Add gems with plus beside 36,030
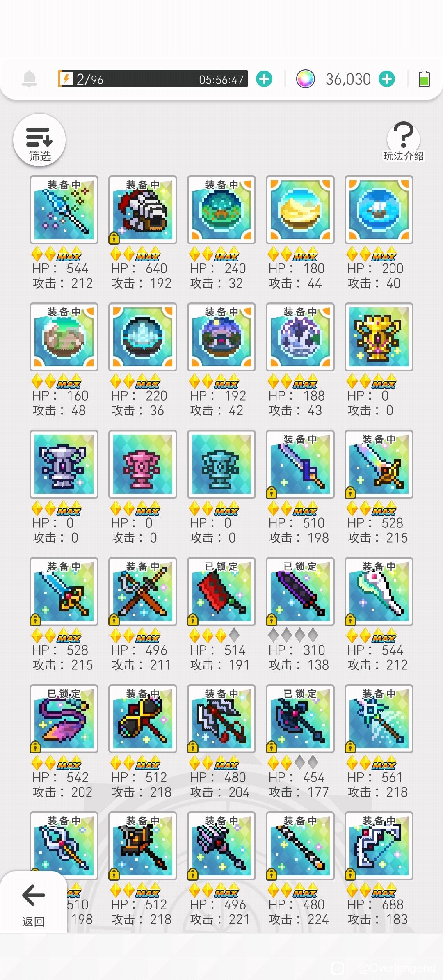The width and height of the screenshot is (443, 980). pos(387,79)
